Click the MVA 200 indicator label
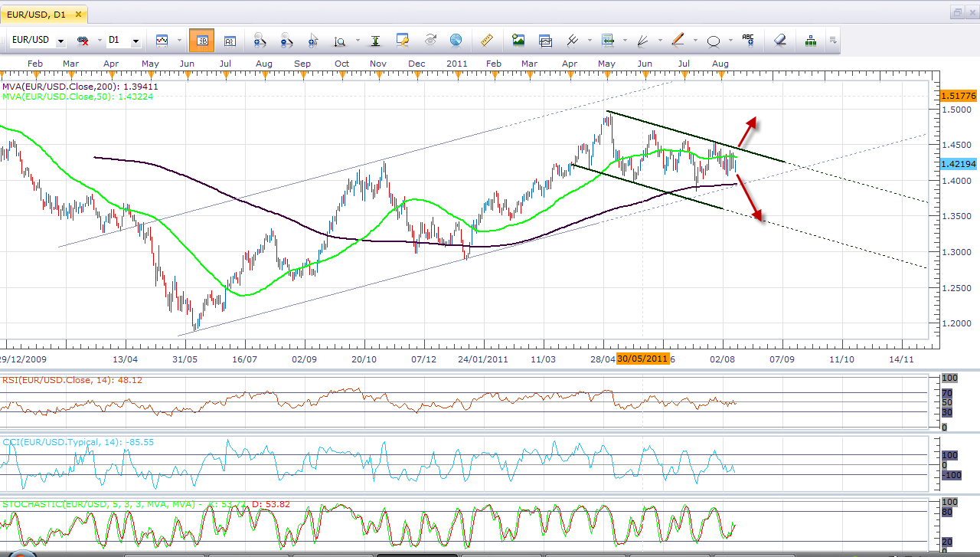Viewport: 980px width, 557px height. click(80, 87)
